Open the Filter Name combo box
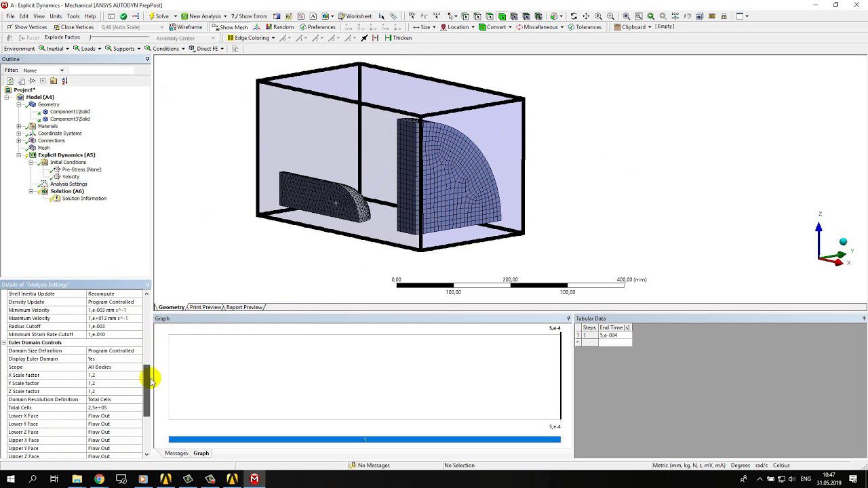This screenshot has height=488, width=868. (x=43, y=70)
